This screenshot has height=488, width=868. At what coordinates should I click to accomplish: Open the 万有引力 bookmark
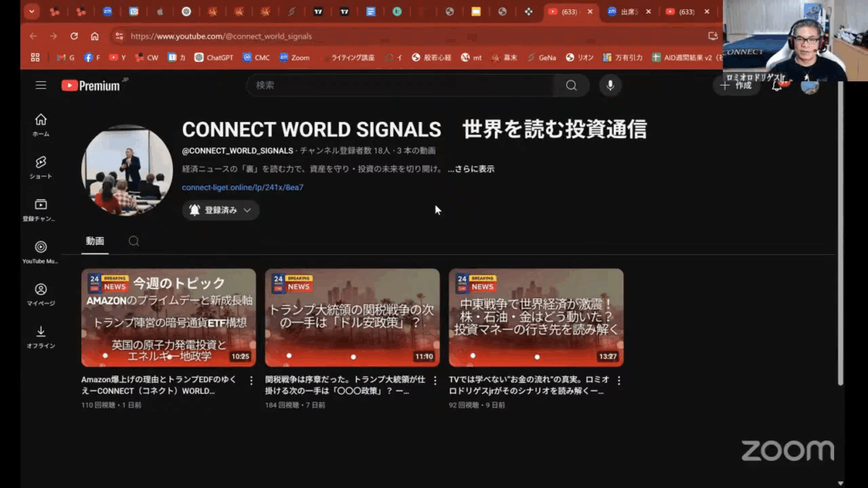click(x=623, y=58)
